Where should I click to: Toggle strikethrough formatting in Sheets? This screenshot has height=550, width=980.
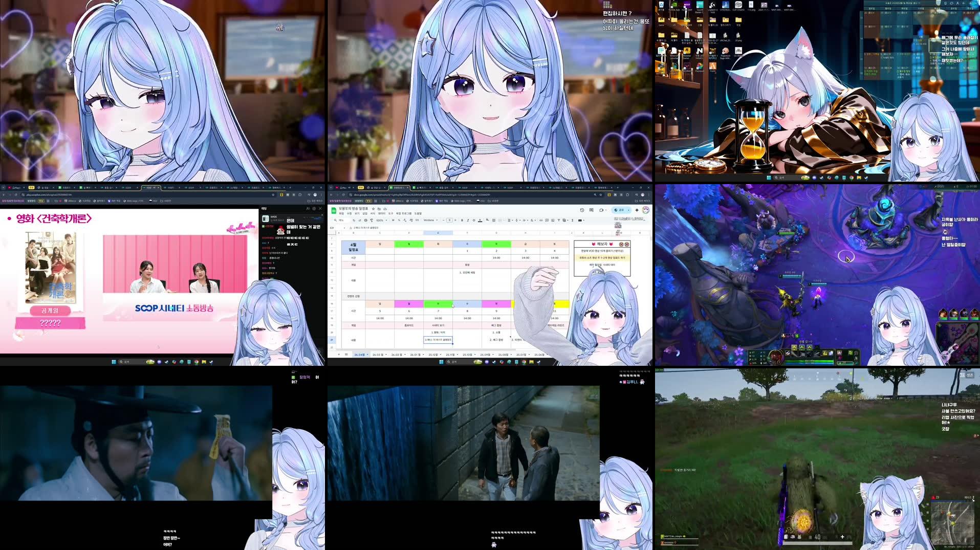(x=473, y=220)
